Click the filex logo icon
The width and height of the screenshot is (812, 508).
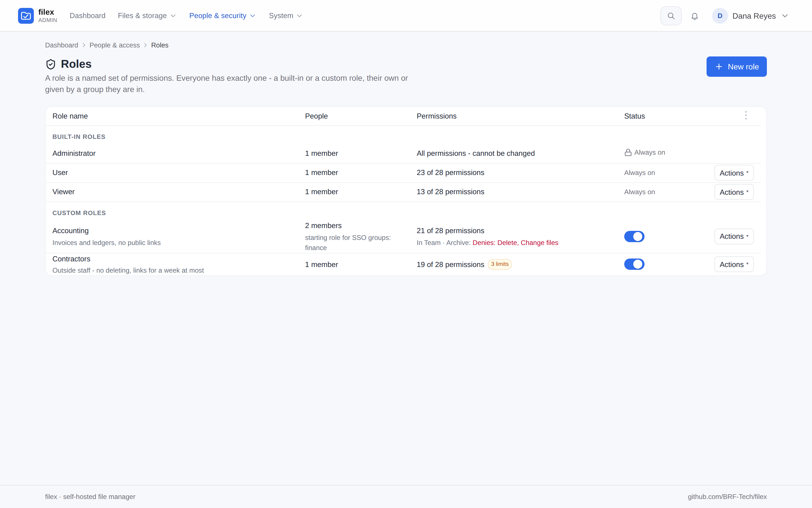(x=26, y=16)
